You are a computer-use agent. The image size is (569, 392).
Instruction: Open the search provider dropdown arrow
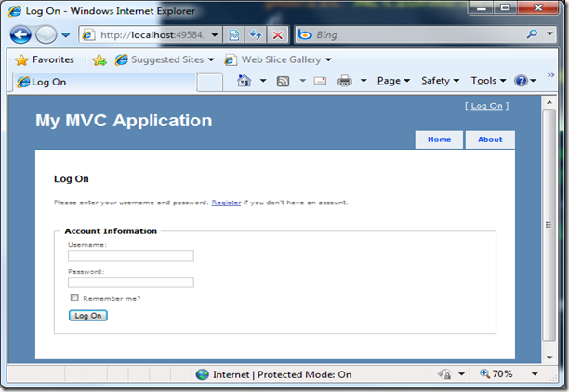click(549, 34)
